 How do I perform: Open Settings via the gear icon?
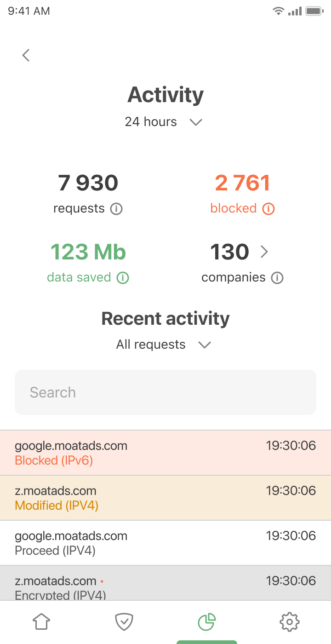(290, 622)
